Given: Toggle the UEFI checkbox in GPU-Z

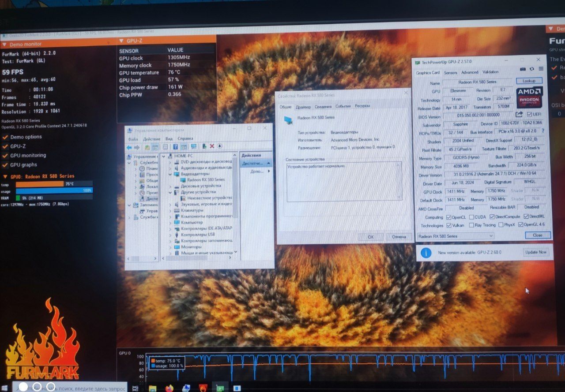Looking at the screenshot, I should pyautogui.click(x=530, y=115).
